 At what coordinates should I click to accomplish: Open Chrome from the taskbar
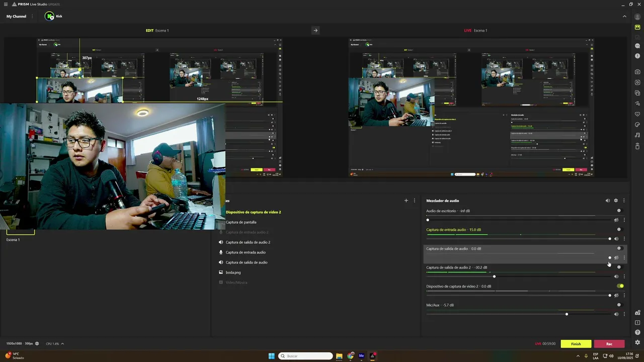click(x=351, y=356)
